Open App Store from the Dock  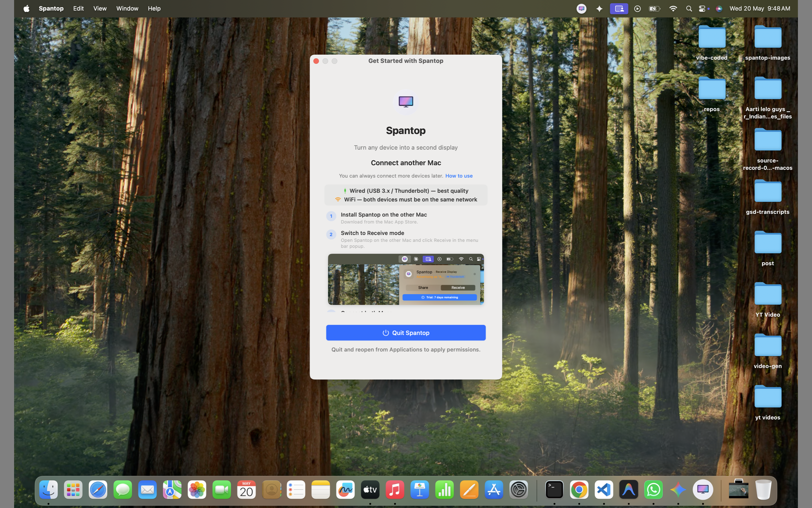[x=494, y=490]
